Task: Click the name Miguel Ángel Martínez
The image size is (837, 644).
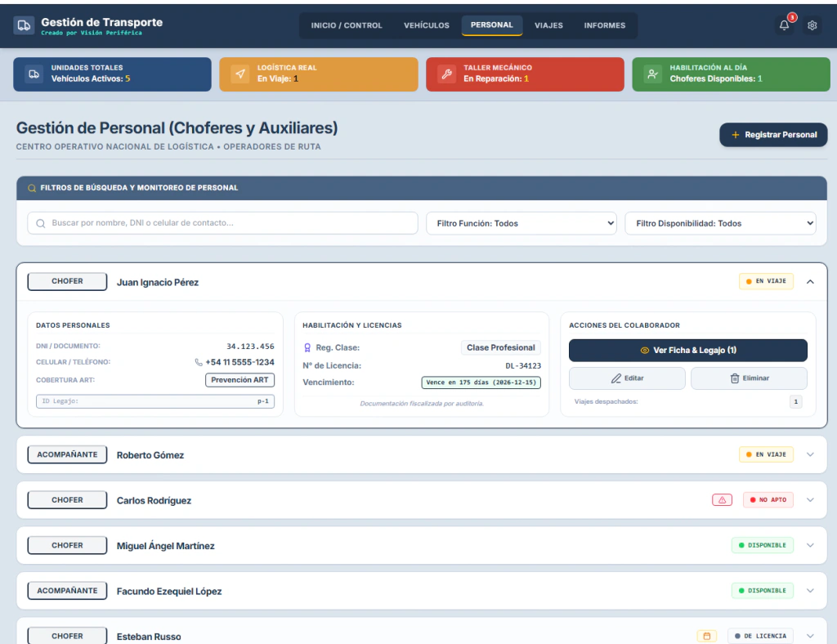Action: [x=165, y=546]
